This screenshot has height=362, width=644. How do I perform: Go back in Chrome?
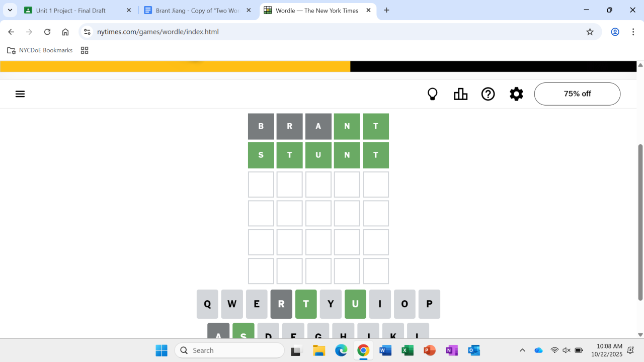[x=11, y=32]
